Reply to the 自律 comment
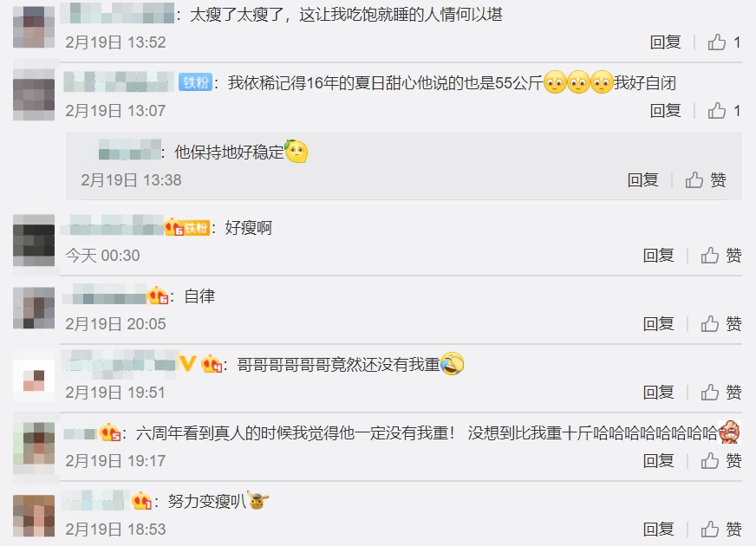Viewport: 756px width, 546px height. [x=658, y=324]
